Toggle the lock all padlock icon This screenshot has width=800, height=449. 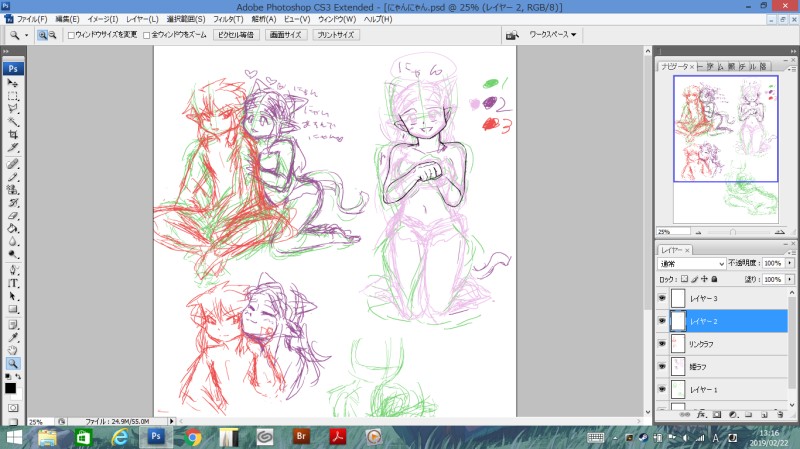click(x=714, y=279)
